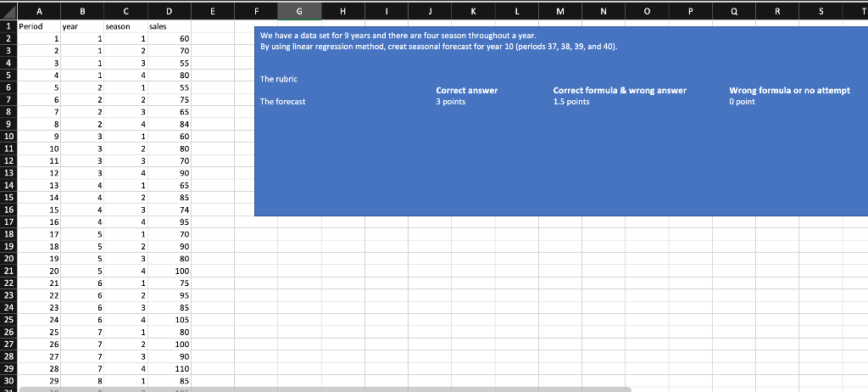Select column J header
Screen dimensions: 868x392
pos(430,11)
